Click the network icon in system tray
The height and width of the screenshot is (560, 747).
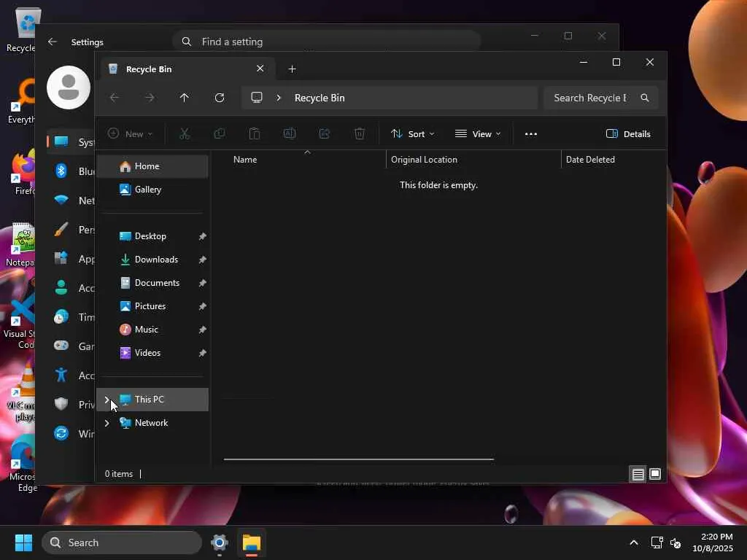[657, 542]
